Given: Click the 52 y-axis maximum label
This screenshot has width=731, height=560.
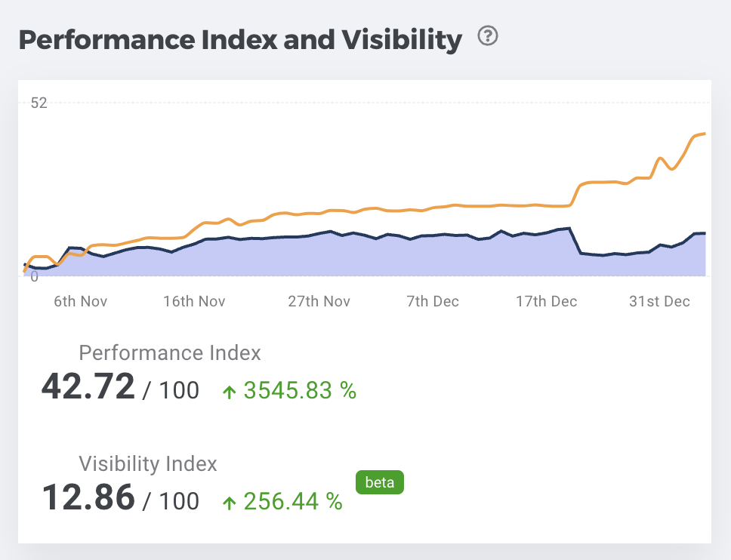Looking at the screenshot, I should [39, 103].
